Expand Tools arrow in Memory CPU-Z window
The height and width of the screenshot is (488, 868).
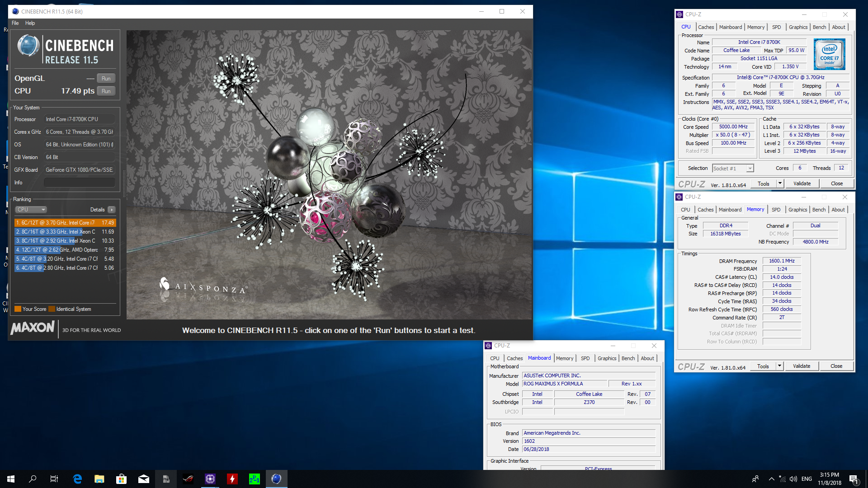(779, 366)
